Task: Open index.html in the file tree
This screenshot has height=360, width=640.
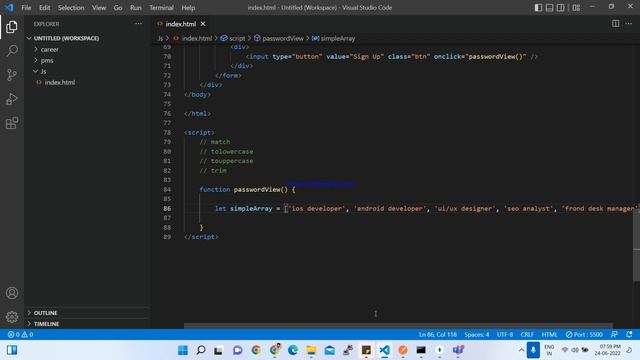Action: coord(60,82)
